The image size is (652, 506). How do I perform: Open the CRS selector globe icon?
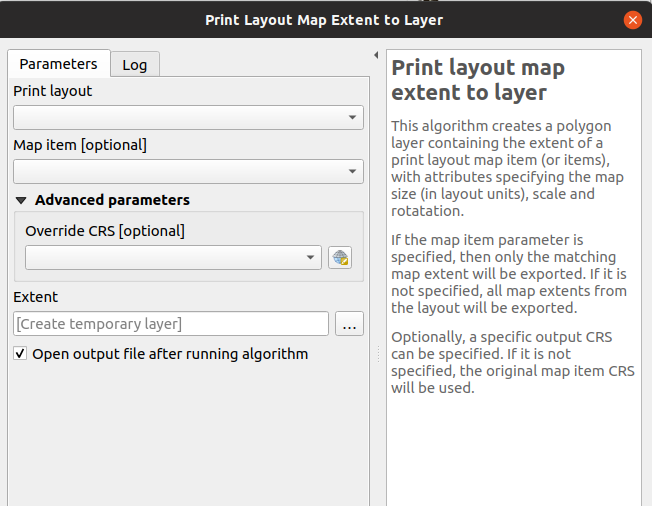pyautogui.click(x=340, y=258)
